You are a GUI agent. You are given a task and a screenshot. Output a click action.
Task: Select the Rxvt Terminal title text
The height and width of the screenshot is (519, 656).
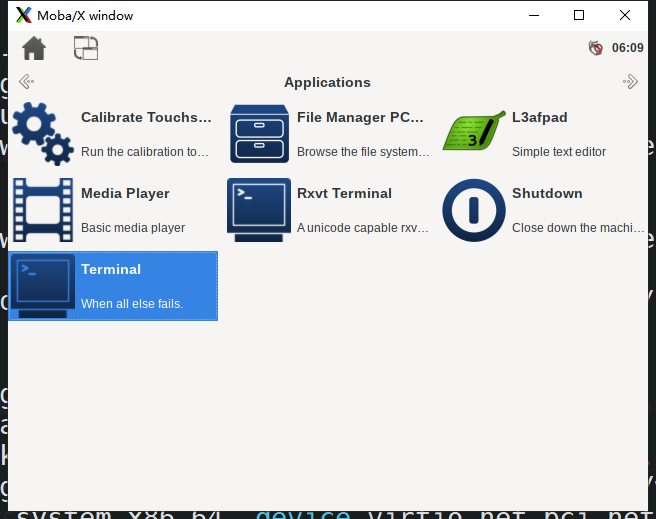tap(344, 194)
